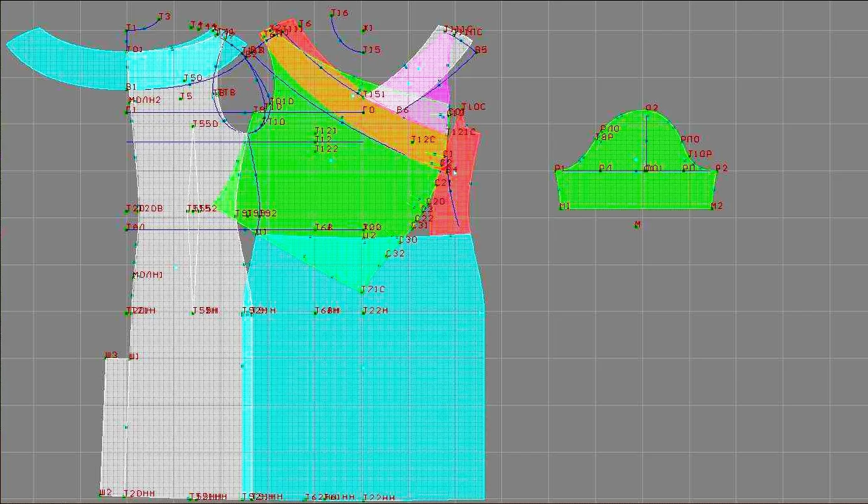868x504 pixels.
Task: Select point label T5
Action: click(x=186, y=97)
